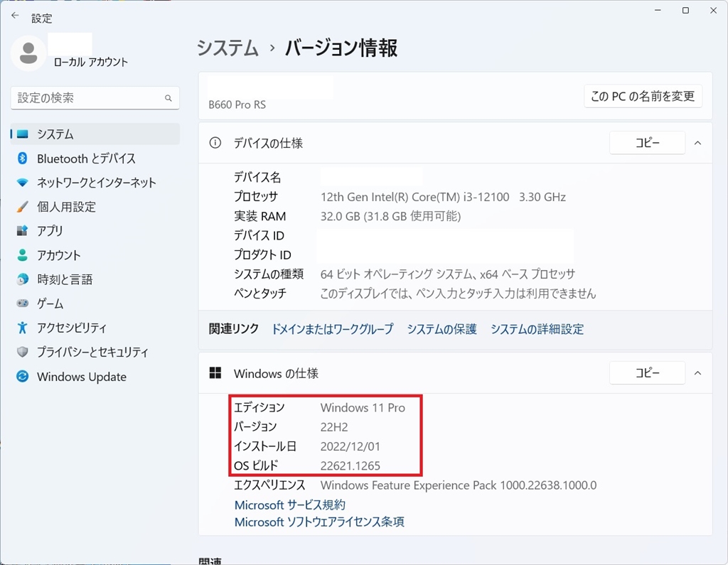Screen dimensions: 728x565
Task: Click the プライバシー shield icon
Action: [22, 352]
